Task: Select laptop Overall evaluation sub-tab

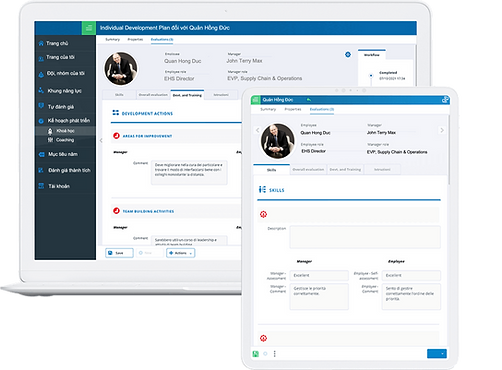Action: (153, 95)
